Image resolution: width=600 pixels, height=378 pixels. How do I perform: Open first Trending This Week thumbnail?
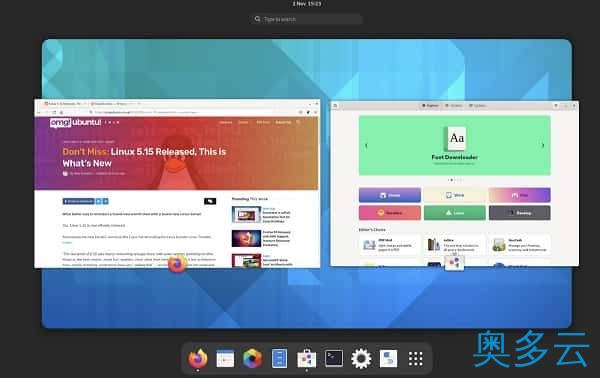(246, 215)
